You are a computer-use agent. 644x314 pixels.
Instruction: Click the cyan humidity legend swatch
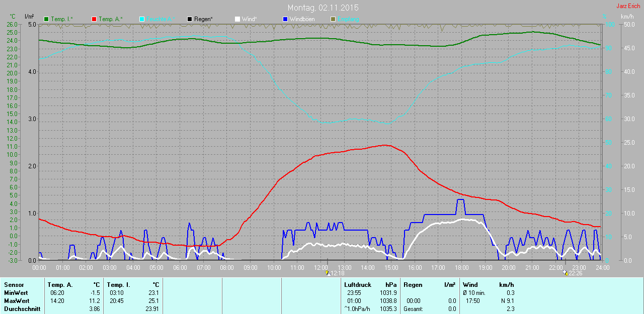(x=142, y=19)
